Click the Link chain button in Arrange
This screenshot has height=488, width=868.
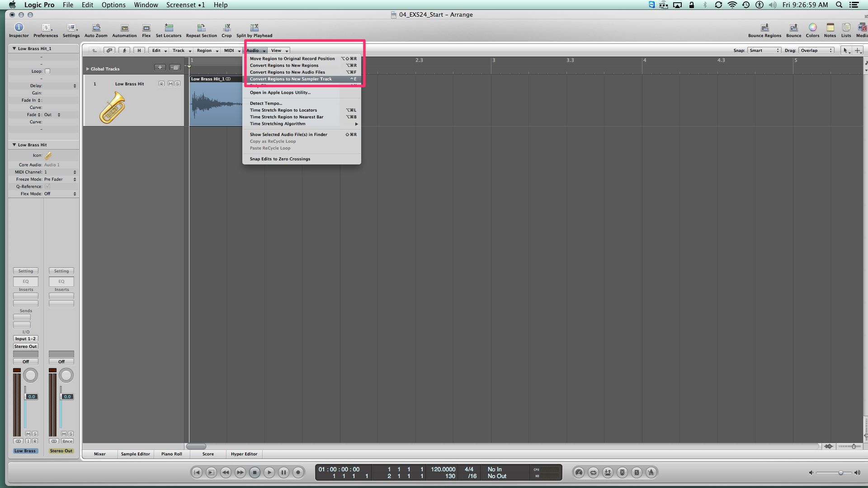(109, 51)
